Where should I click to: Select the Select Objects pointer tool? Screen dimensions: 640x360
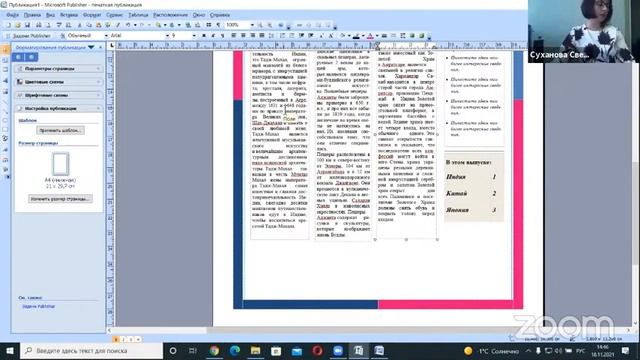tap(5, 50)
